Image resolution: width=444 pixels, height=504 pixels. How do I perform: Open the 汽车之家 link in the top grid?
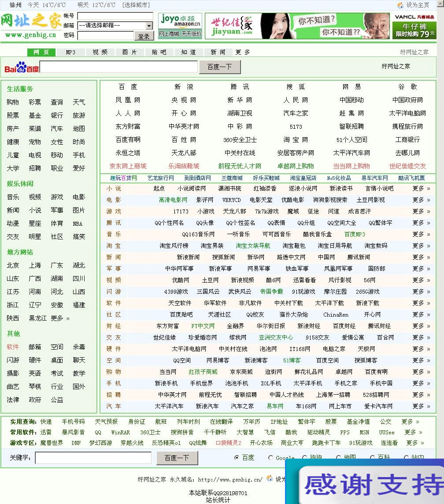pos(296,113)
